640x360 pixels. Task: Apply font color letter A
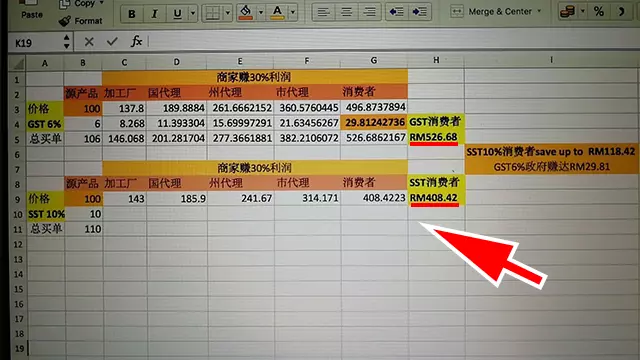278,12
